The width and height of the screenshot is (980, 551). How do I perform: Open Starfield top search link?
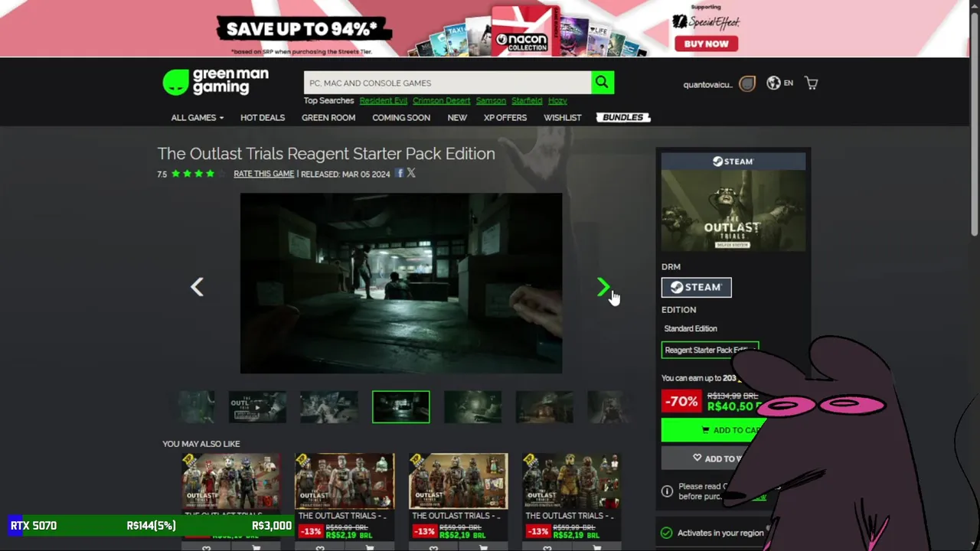[527, 101]
